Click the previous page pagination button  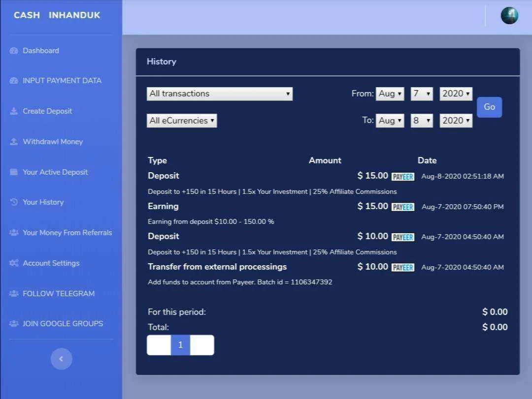click(x=159, y=345)
